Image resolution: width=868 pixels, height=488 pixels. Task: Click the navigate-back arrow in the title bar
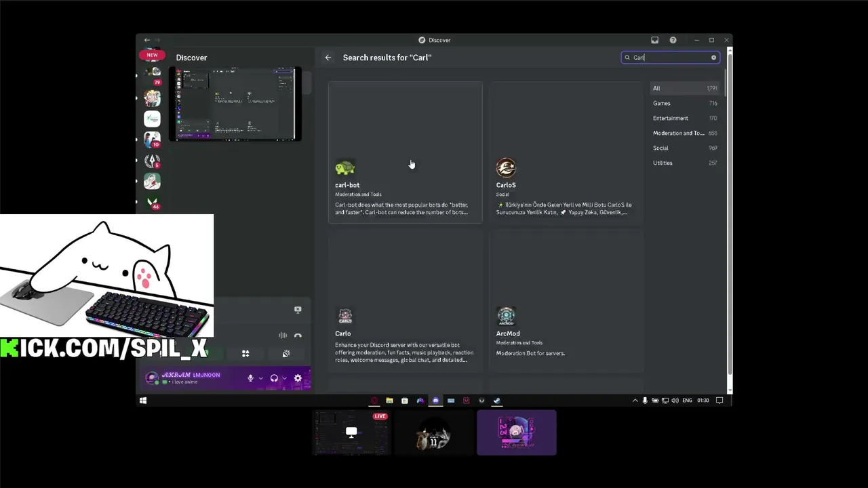pos(147,40)
